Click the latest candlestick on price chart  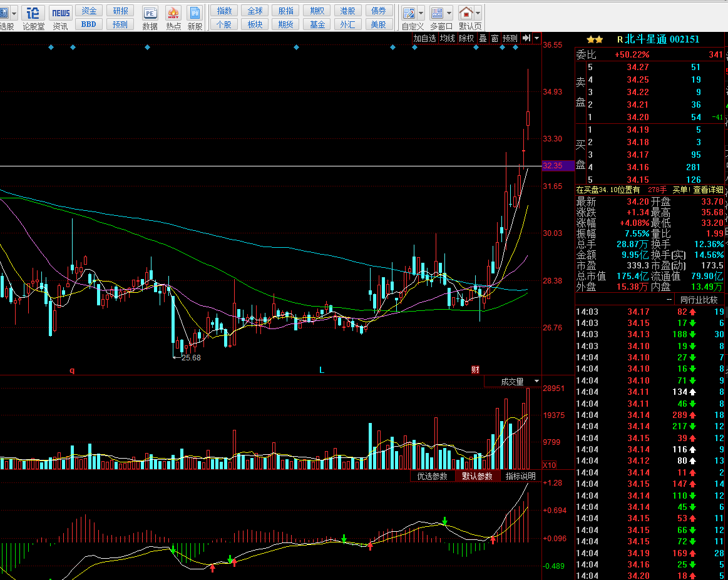[x=528, y=118]
